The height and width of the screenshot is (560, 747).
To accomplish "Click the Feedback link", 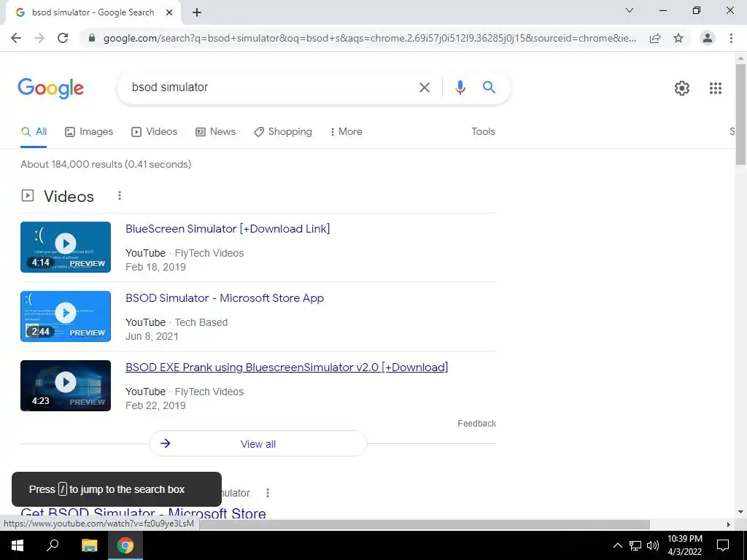I will tap(477, 424).
